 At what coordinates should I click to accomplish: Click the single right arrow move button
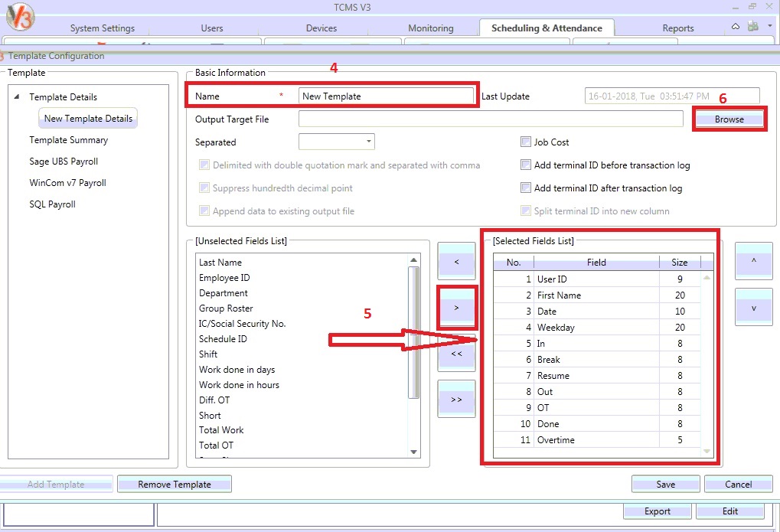456,307
